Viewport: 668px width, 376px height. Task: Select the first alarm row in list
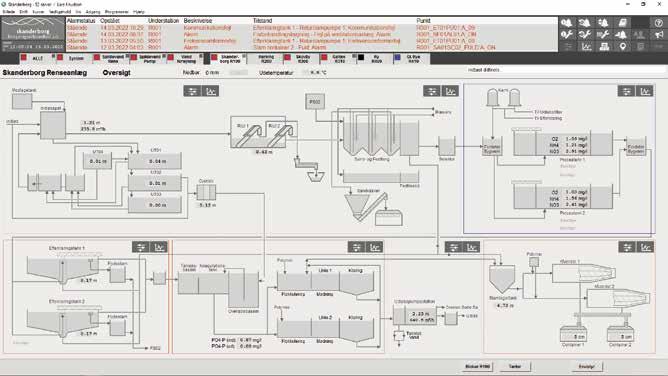tap(311, 28)
